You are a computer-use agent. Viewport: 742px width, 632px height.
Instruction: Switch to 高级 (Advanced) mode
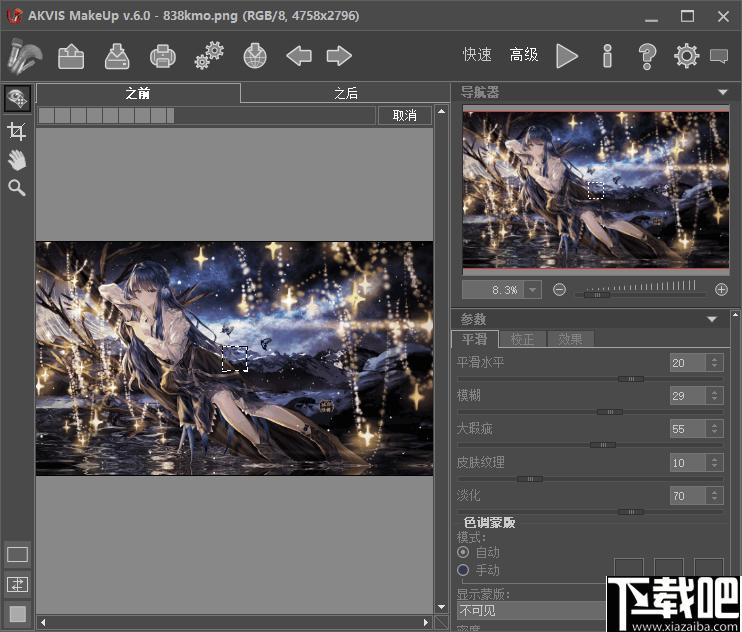pyautogui.click(x=524, y=55)
